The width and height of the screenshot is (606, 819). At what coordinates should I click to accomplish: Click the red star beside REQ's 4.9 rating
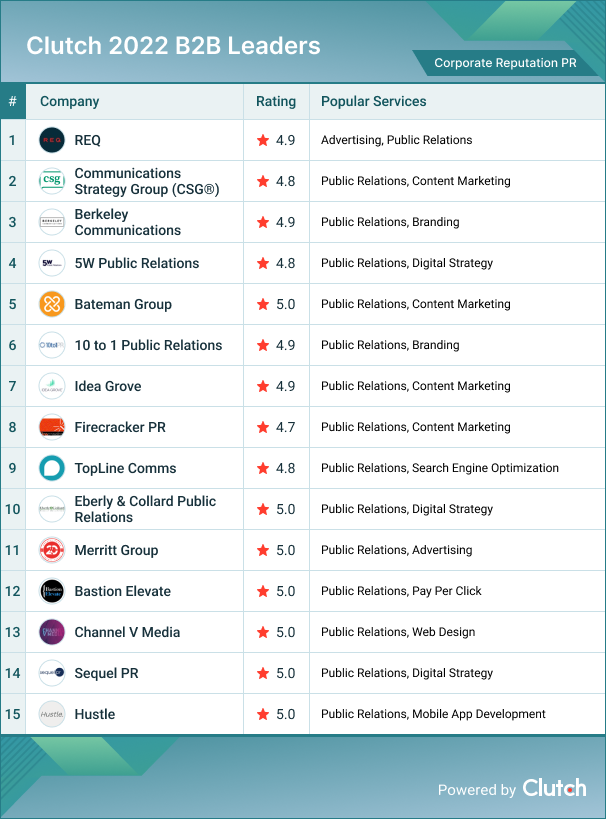[263, 140]
